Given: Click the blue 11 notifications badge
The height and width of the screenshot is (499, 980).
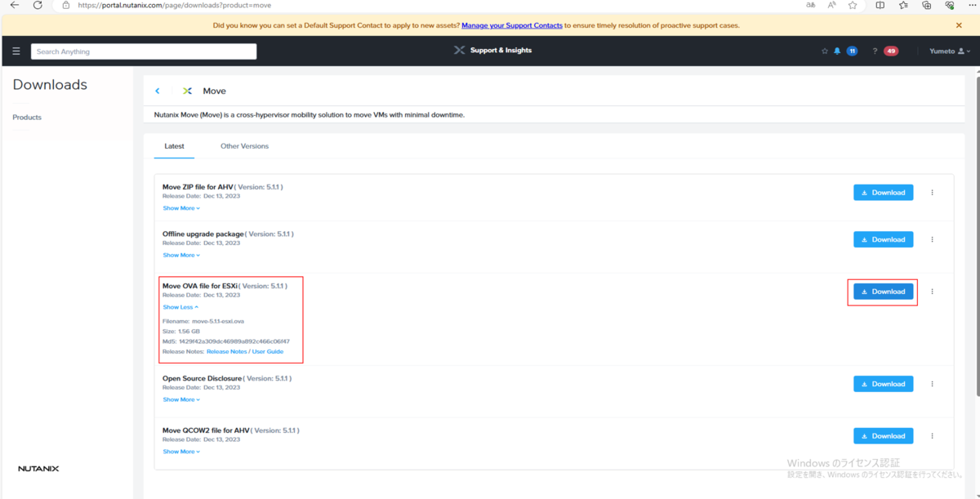Looking at the screenshot, I should coord(852,51).
